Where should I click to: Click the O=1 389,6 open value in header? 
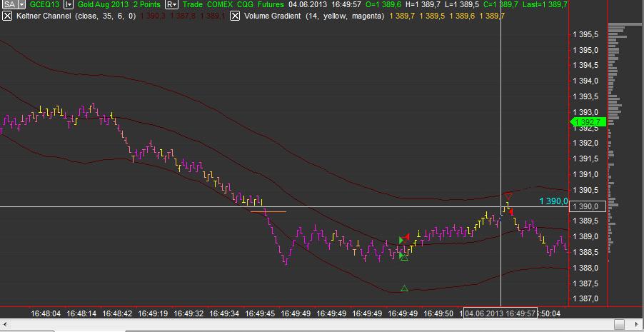[x=383, y=4]
